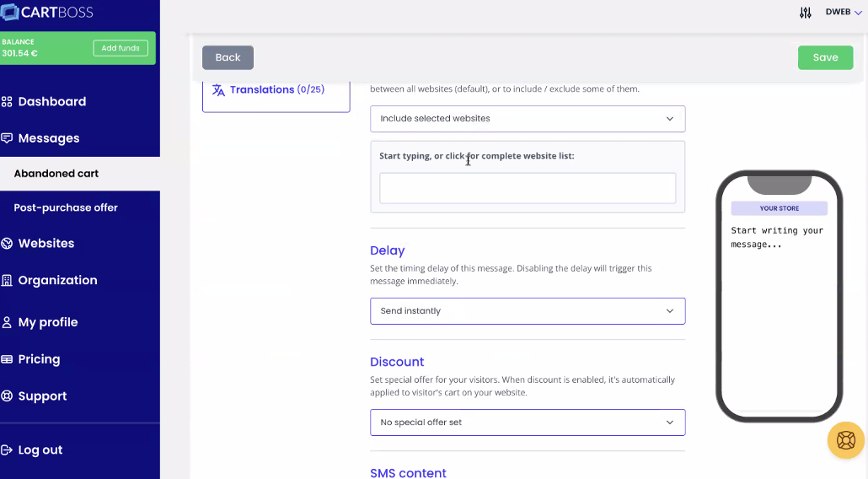The height and width of the screenshot is (479, 868).
Task: Focus the website list search field
Action: [x=528, y=188]
